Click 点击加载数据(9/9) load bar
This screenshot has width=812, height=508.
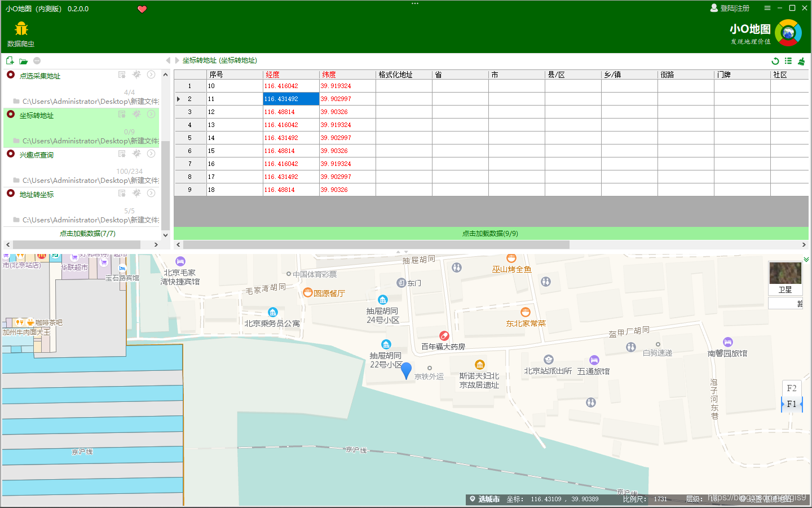[x=491, y=233]
